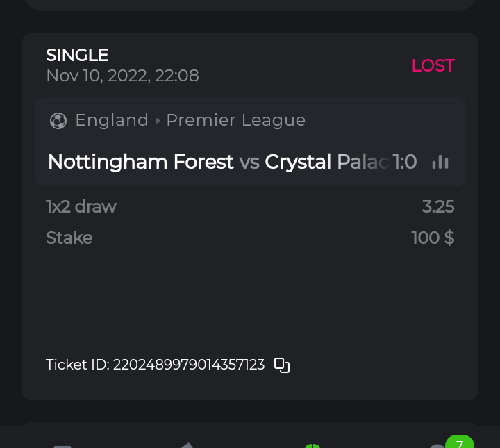The height and width of the screenshot is (448, 500).
Task: Click the "vs" text between team names
Action: (x=249, y=162)
